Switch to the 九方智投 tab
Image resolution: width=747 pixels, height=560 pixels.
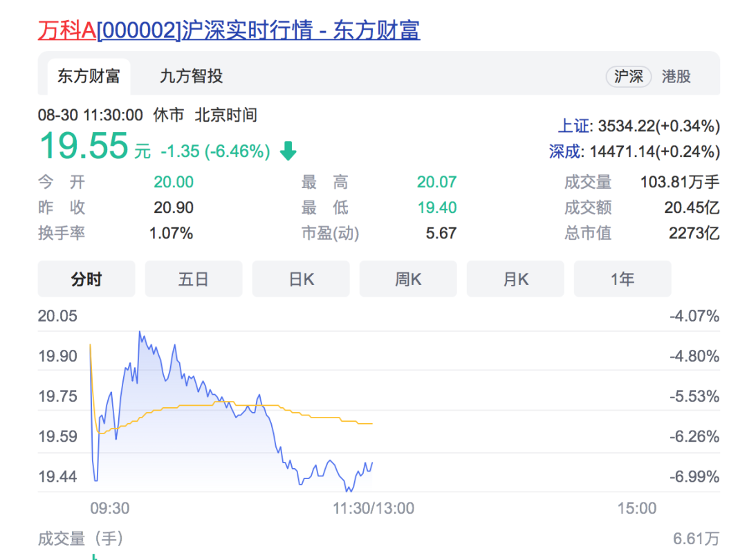[191, 76]
